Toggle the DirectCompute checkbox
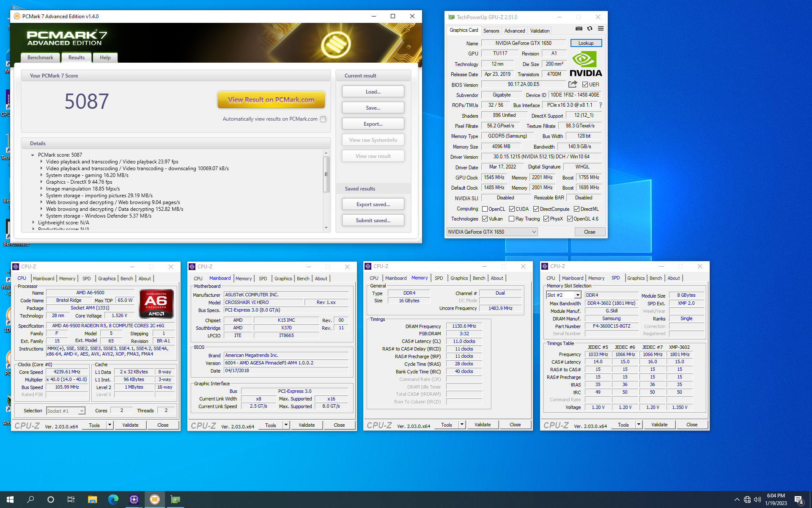 click(536, 209)
